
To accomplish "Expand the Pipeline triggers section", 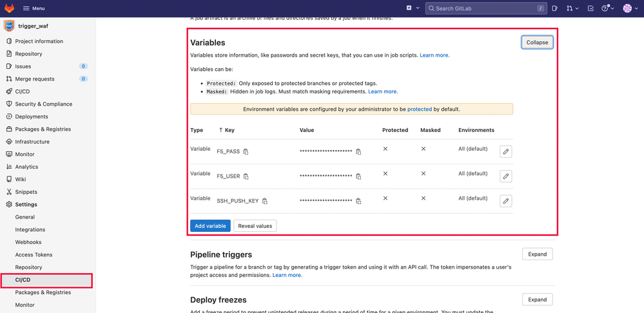I will tap(537, 254).
